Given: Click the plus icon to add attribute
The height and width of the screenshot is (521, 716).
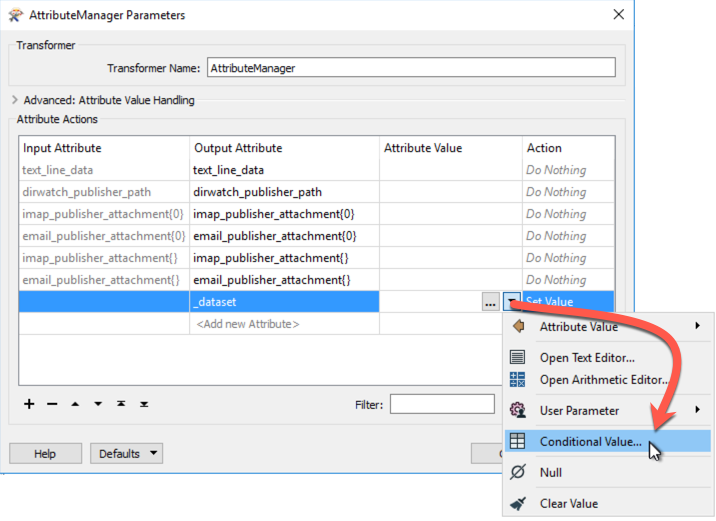Looking at the screenshot, I should 29,404.
